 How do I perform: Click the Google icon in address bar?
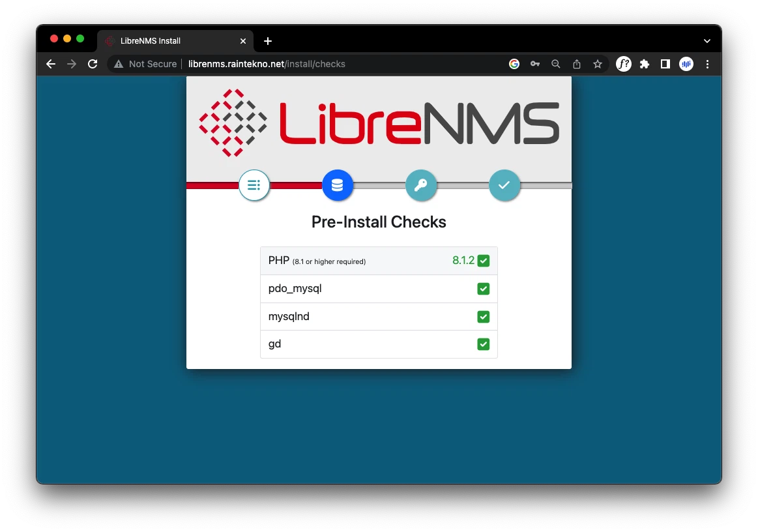pyautogui.click(x=514, y=64)
